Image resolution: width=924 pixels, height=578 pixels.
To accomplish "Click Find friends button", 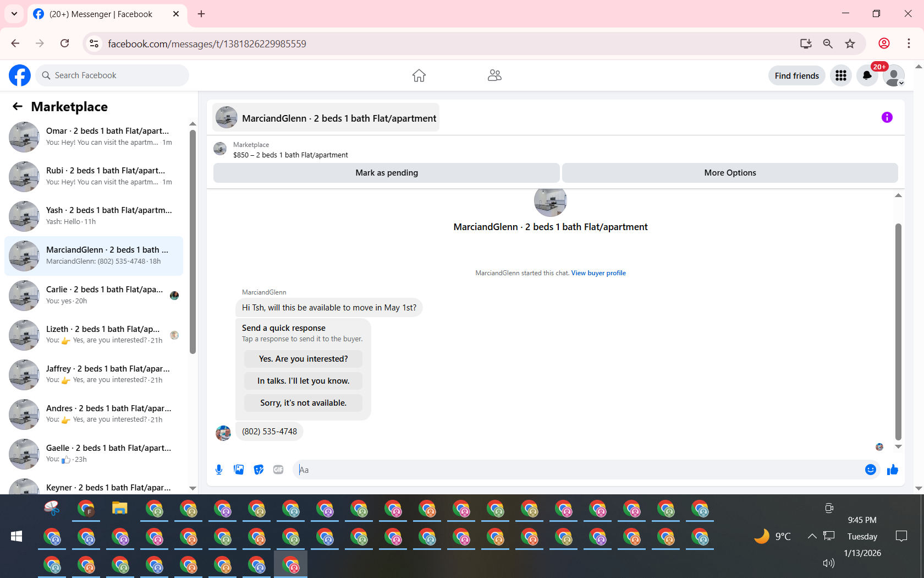I will click(796, 75).
